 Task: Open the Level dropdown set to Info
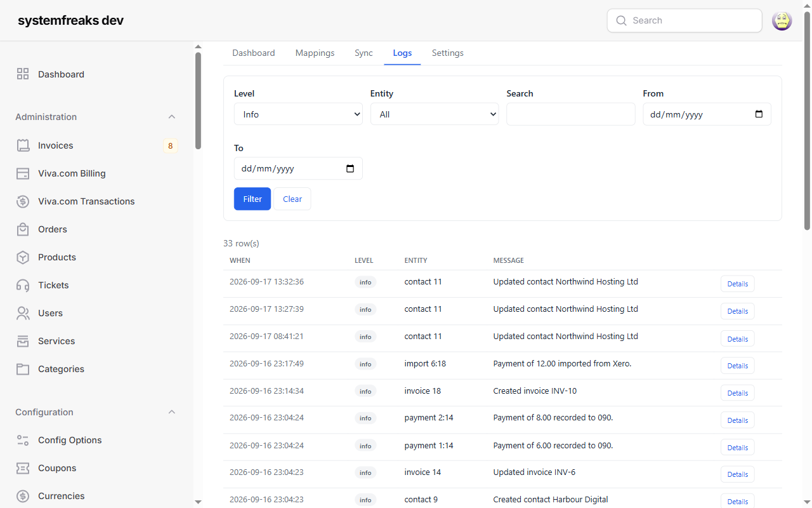click(x=298, y=114)
